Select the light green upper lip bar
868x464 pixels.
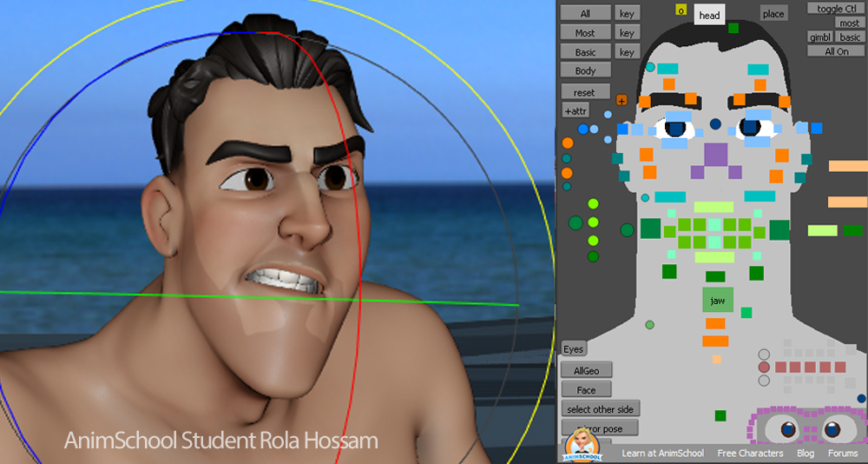(713, 207)
